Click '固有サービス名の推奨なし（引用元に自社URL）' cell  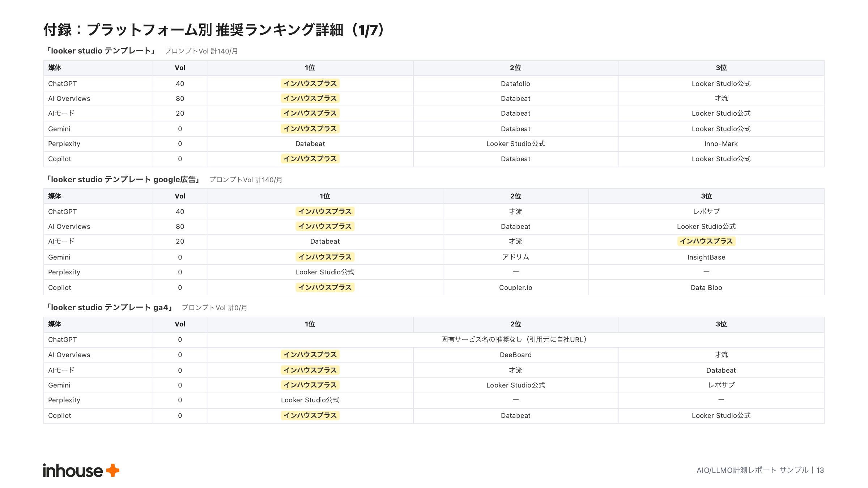(x=515, y=340)
